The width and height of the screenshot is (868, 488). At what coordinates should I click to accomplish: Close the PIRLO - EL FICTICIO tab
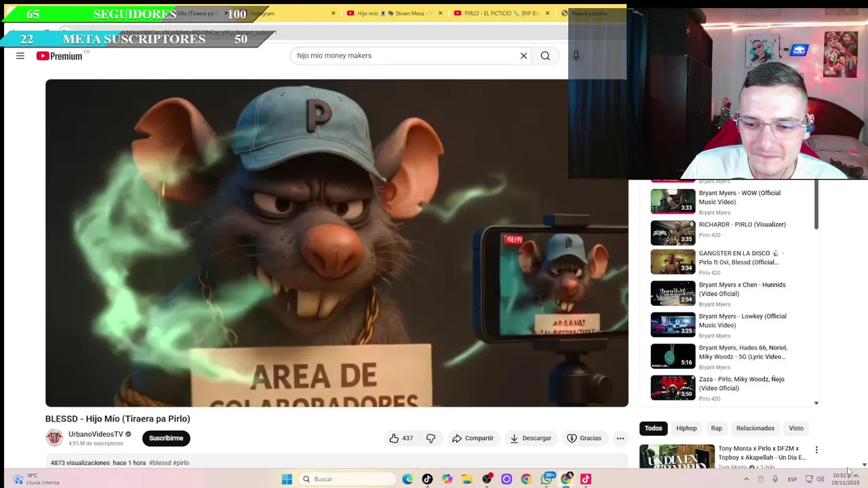click(x=547, y=13)
